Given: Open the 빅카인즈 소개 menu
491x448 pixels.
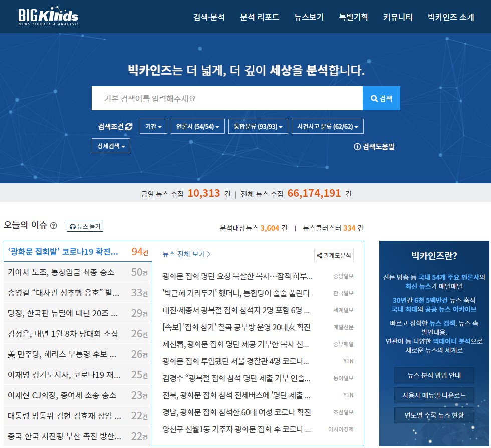Looking at the screenshot, I should coord(451,17).
